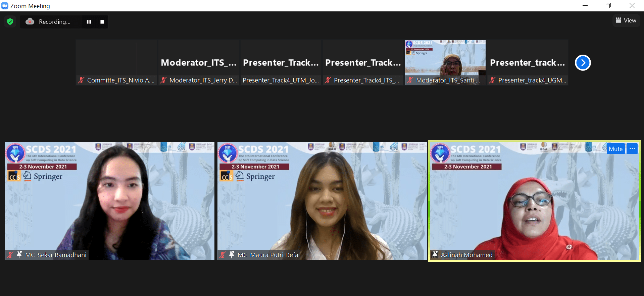This screenshot has width=644, height=296.
Task: Click pin icon on Azlinah Mohamed's video
Action: coord(435,255)
